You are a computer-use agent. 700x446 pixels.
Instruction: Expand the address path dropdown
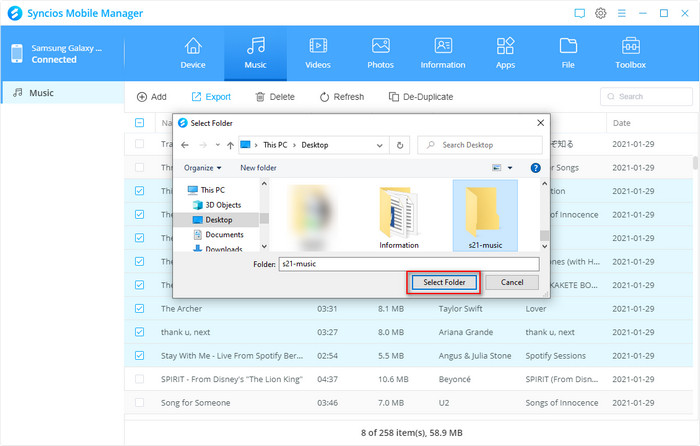pyautogui.click(x=379, y=145)
